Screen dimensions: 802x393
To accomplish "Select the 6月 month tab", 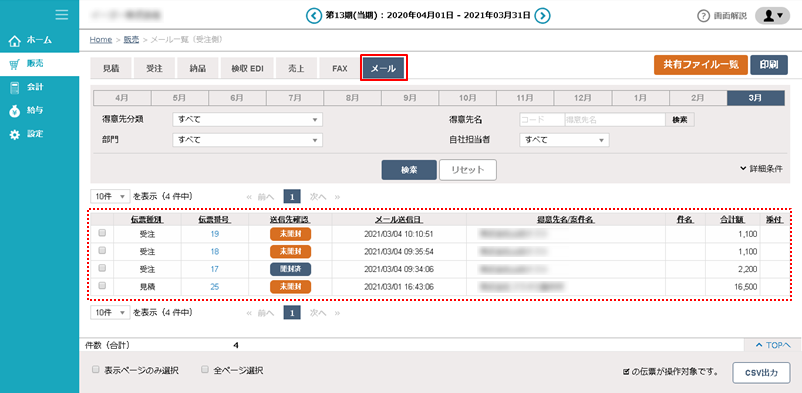I will click(x=237, y=98).
